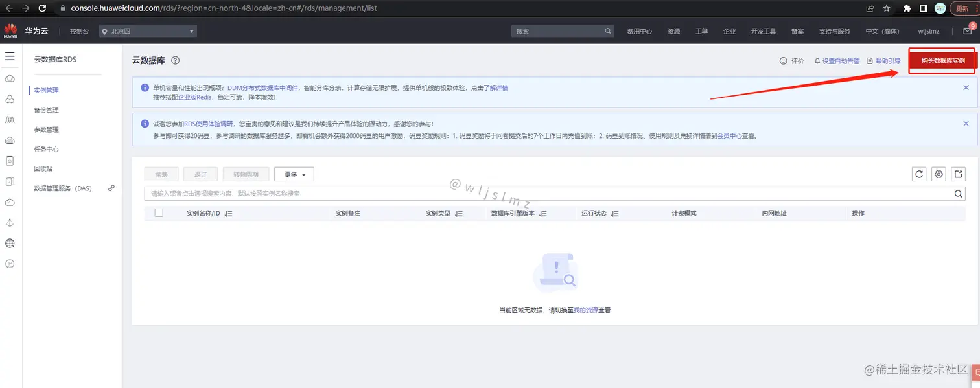Click the search magnifier icon in filter bar
Screen dimensions: 980x388
959,194
